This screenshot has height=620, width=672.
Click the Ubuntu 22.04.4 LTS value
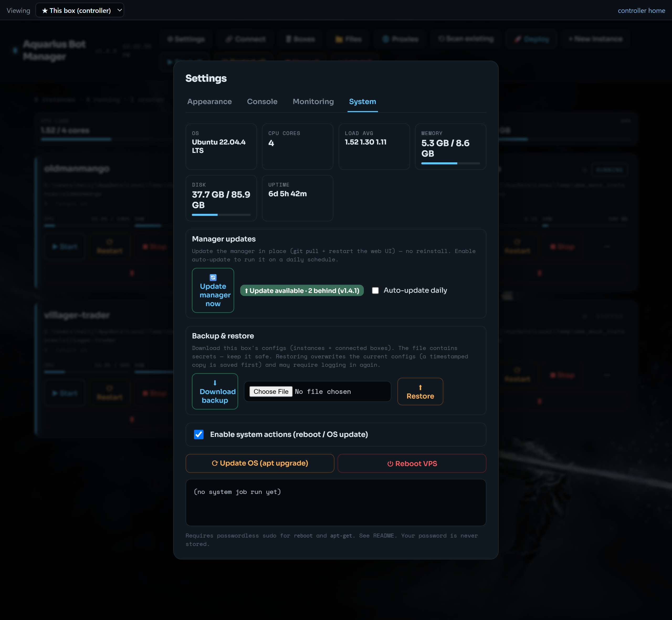click(x=218, y=146)
